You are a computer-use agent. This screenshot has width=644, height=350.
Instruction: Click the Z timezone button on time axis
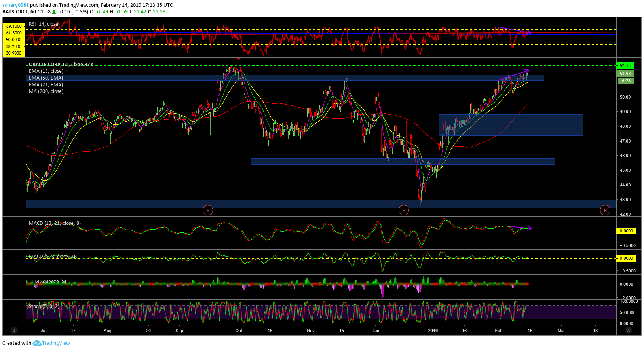tap(14, 330)
